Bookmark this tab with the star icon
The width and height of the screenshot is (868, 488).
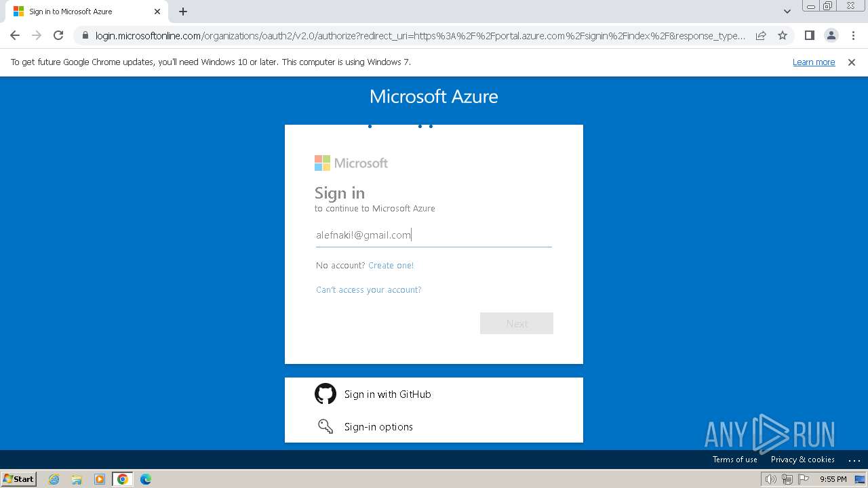pyautogui.click(x=783, y=35)
